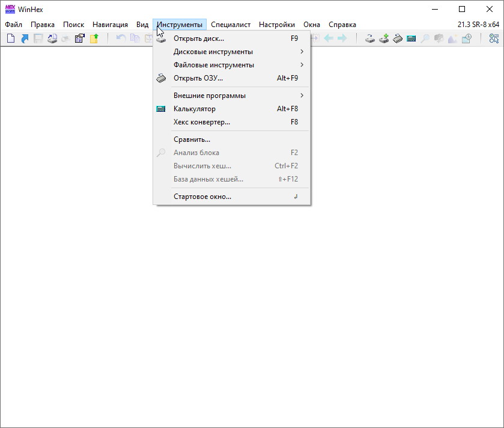
Task: Choose Открыть диск... from the menu
Action: click(x=232, y=38)
